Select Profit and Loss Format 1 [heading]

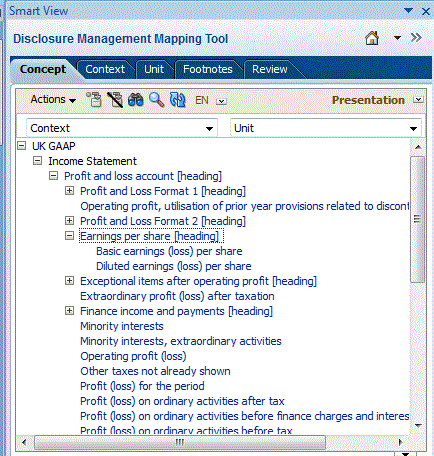(163, 191)
